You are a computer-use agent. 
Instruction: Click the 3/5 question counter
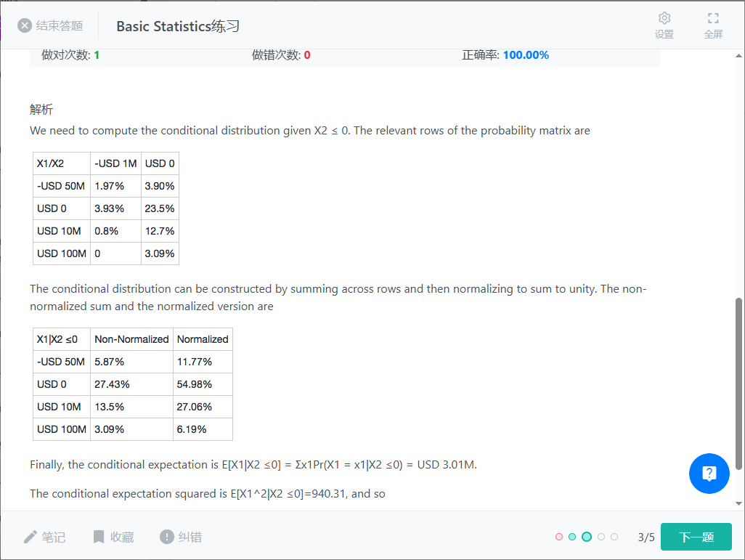(646, 537)
